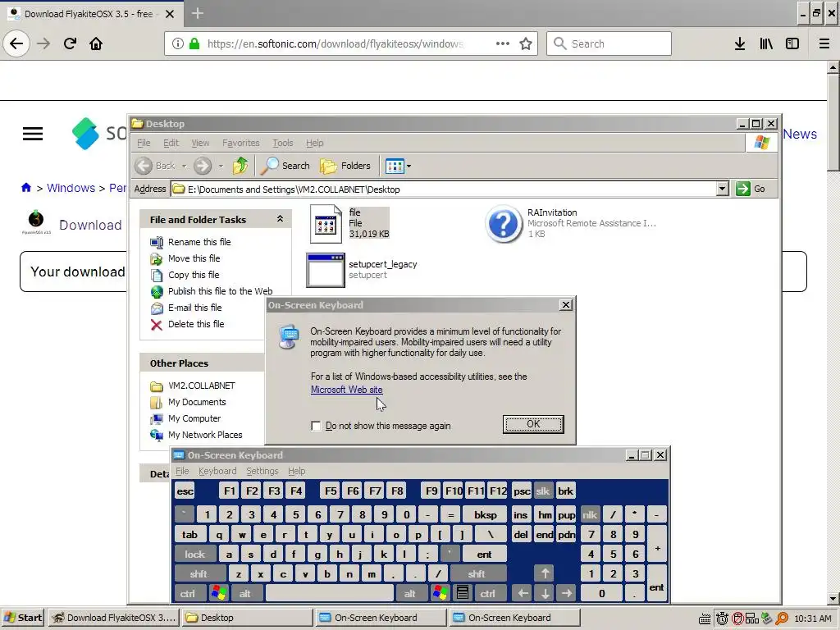Select setupcert_legacy application icon
The height and width of the screenshot is (630, 840).
(x=325, y=270)
